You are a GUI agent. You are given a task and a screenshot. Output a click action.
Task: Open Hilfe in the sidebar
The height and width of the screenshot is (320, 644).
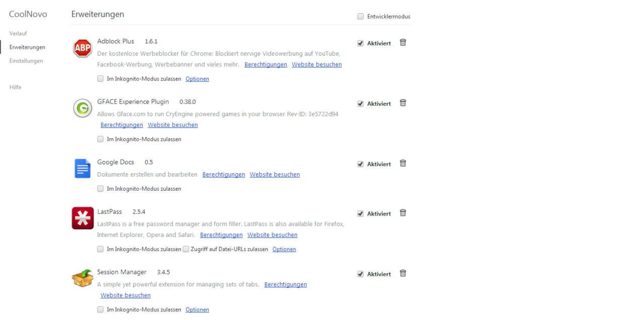click(16, 88)
